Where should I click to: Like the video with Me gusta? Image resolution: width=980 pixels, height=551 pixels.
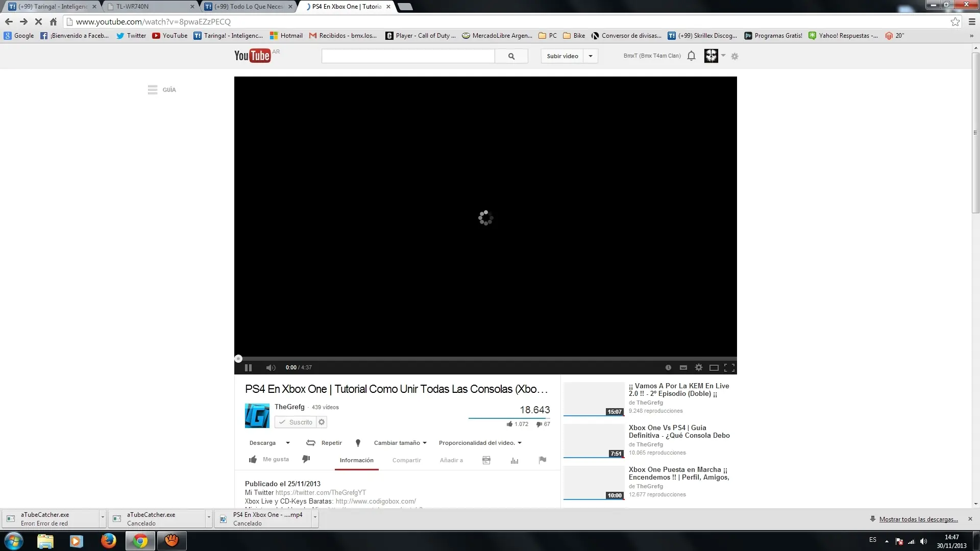point(268,459)
